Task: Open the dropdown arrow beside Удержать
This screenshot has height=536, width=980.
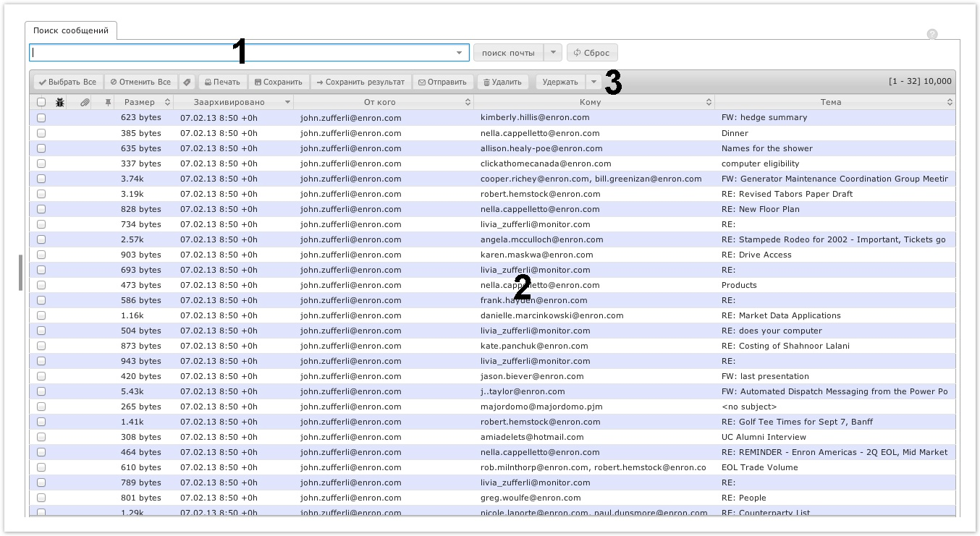Action: click(594, 82)
